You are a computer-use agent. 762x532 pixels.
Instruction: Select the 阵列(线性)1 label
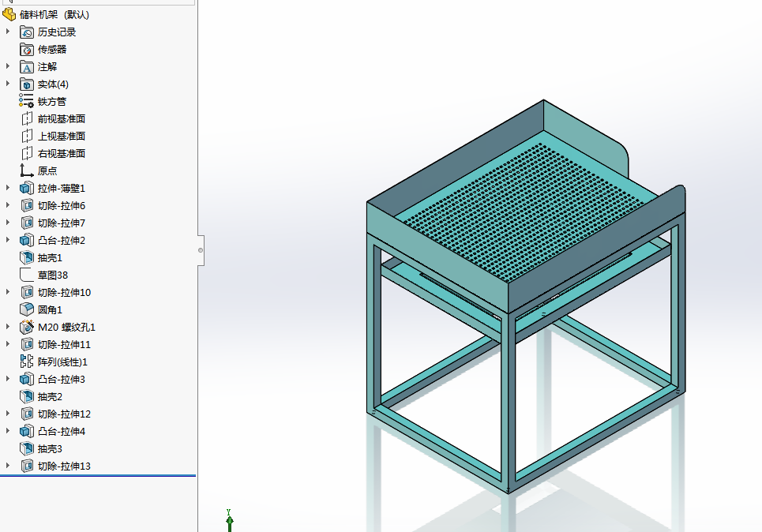(x=62, y=362)
